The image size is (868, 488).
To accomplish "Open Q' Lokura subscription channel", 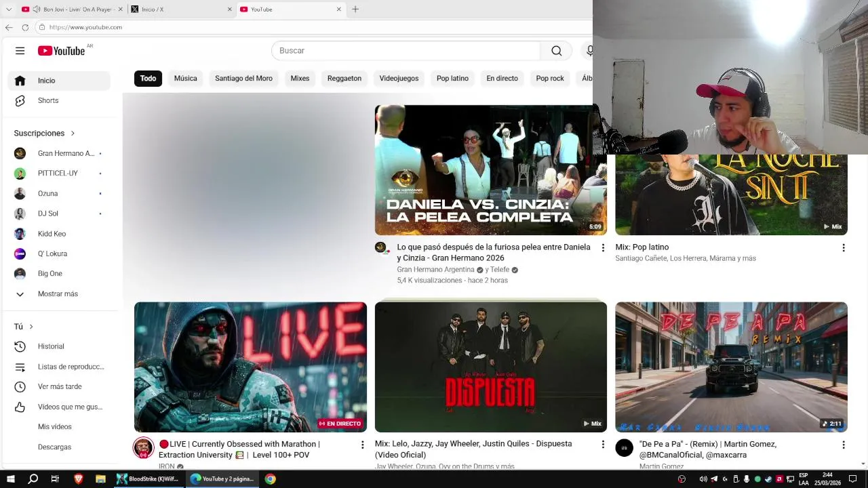I will 59,253.
